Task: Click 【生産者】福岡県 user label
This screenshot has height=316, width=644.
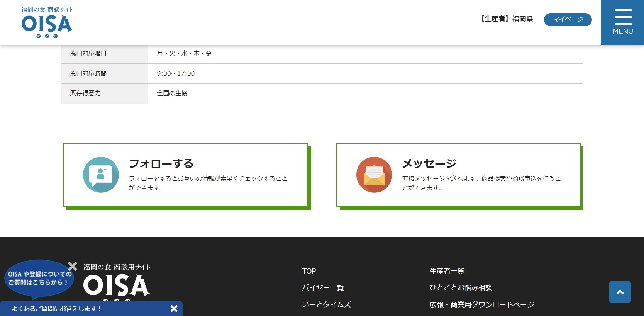Action: click(506, 19)
